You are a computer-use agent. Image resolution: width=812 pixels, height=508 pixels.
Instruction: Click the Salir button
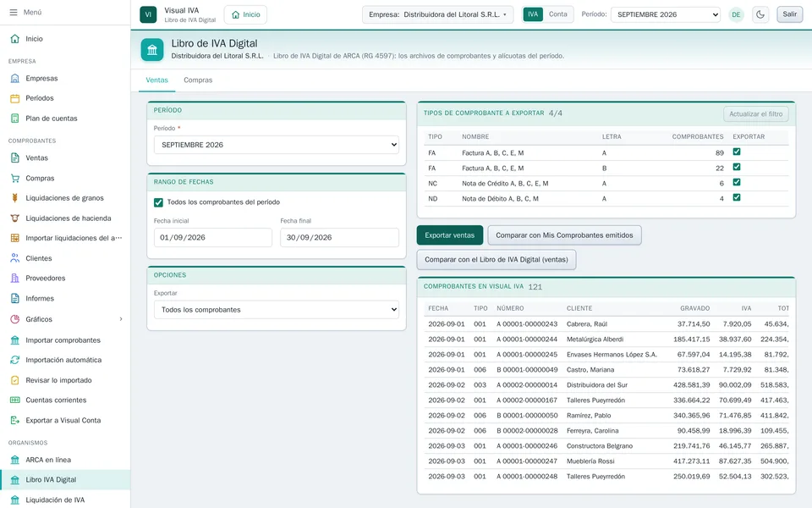point(790,14)
